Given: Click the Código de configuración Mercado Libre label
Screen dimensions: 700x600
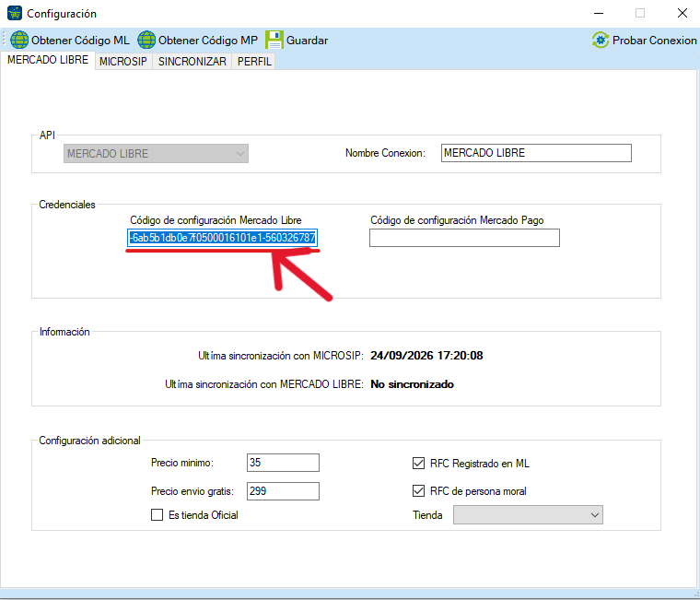Looking at the screenshot, I should [x=216, y=220].
